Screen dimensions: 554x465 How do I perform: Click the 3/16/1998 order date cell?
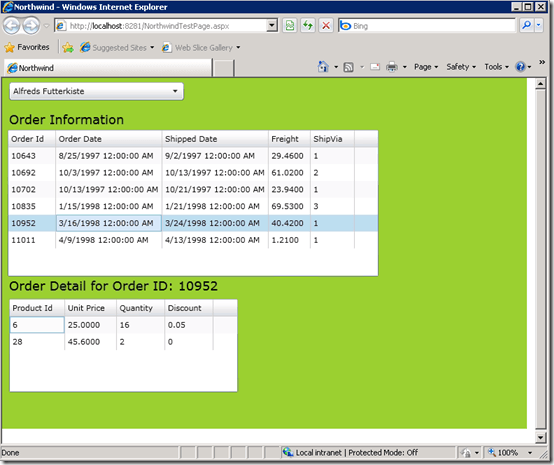[x=108, y=223]
